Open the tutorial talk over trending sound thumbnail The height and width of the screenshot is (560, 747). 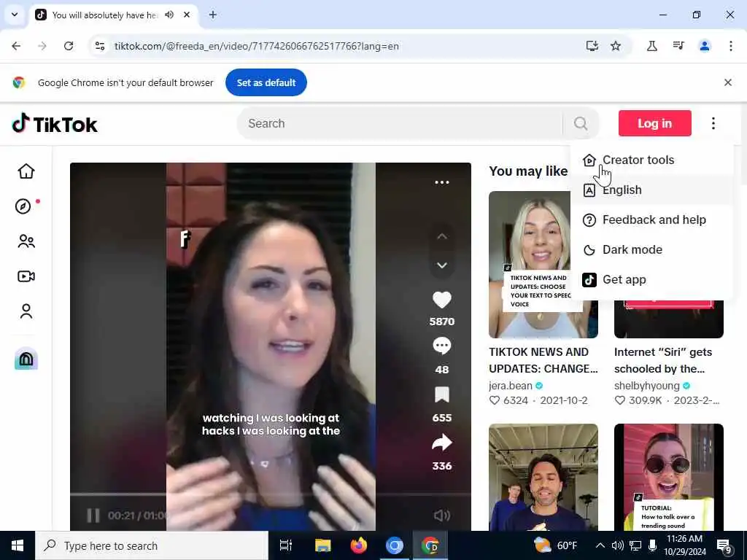click(x=668, y=477)
